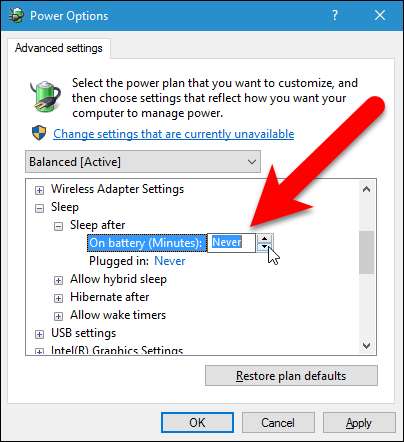The image size is (404, 442).
Task: Click the UAC shield icon
Action: (x=39, y=133)
